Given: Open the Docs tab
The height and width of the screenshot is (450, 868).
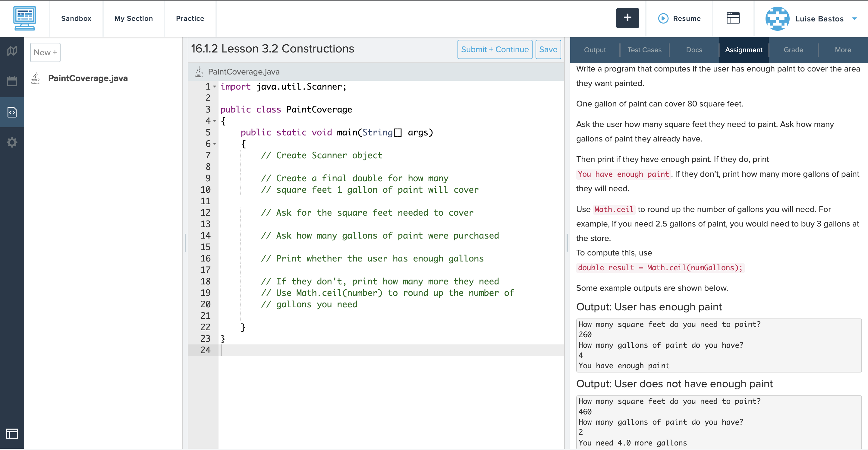Looking at the screenshot, I should pos(694,49).
